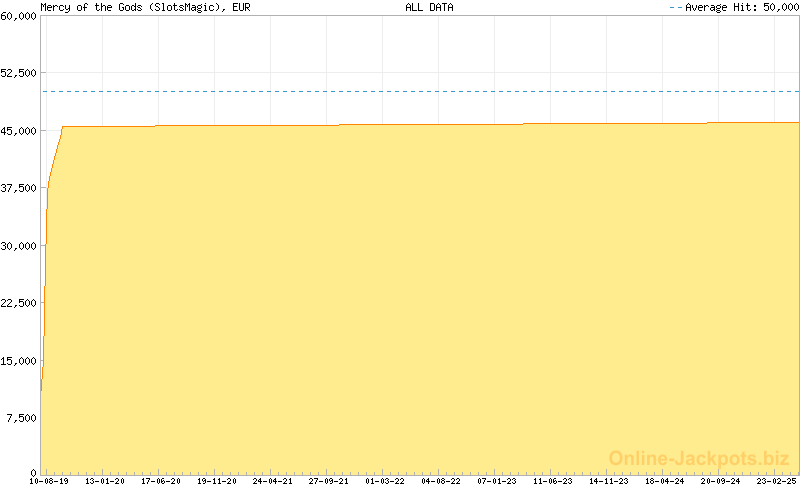800x490 pixels.
Task: Select the 13-01-20 date on x-axis
Action: coord(104,481)
